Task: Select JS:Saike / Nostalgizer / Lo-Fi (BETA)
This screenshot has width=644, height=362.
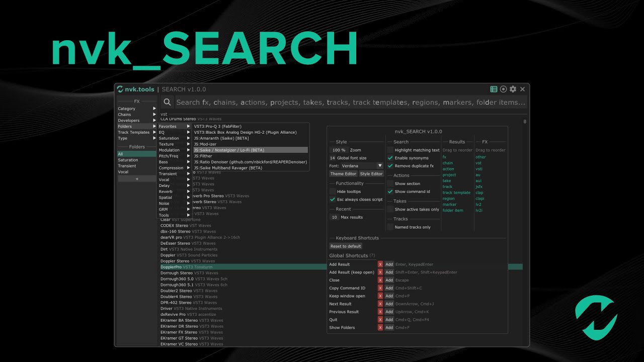Action: 250,150
